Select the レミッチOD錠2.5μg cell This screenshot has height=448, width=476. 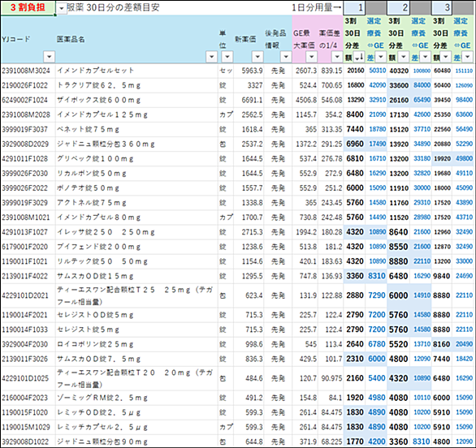tap(136, 412)
